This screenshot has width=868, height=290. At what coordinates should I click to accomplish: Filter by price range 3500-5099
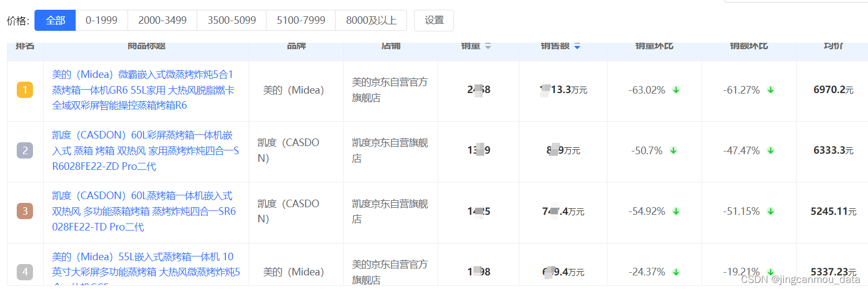(x=232, y=21)
